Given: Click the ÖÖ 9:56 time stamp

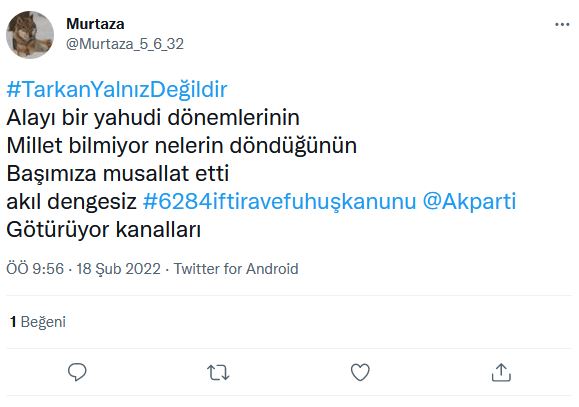Looking at the screenshot, I should point(35,269).
